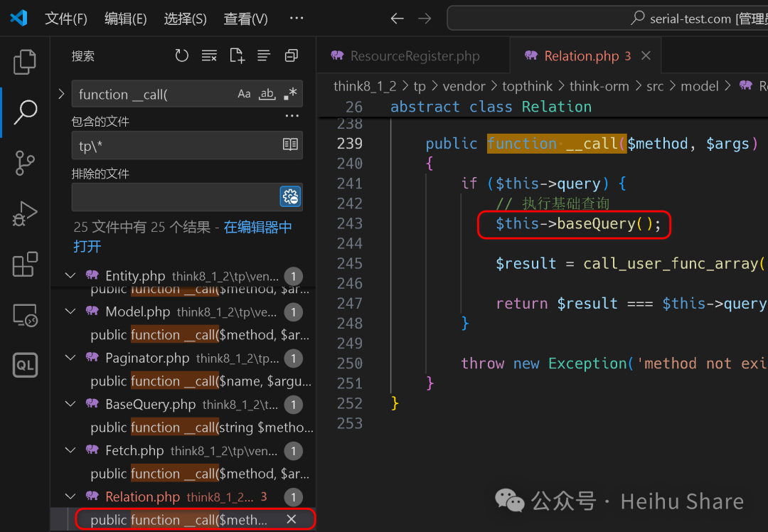Click the 在编辑器中打开 link
This screenshot has width=768, height=532.
(x=182, y=237)
